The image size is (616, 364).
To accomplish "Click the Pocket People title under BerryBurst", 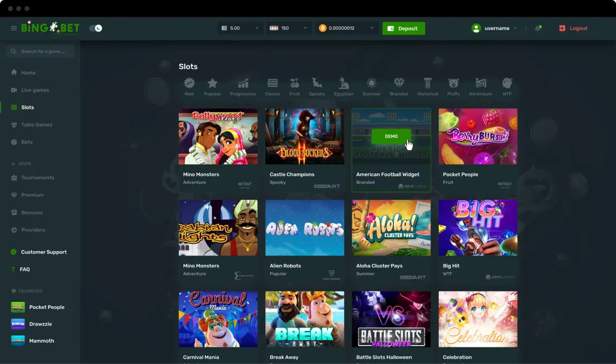I will click(460, 174).
